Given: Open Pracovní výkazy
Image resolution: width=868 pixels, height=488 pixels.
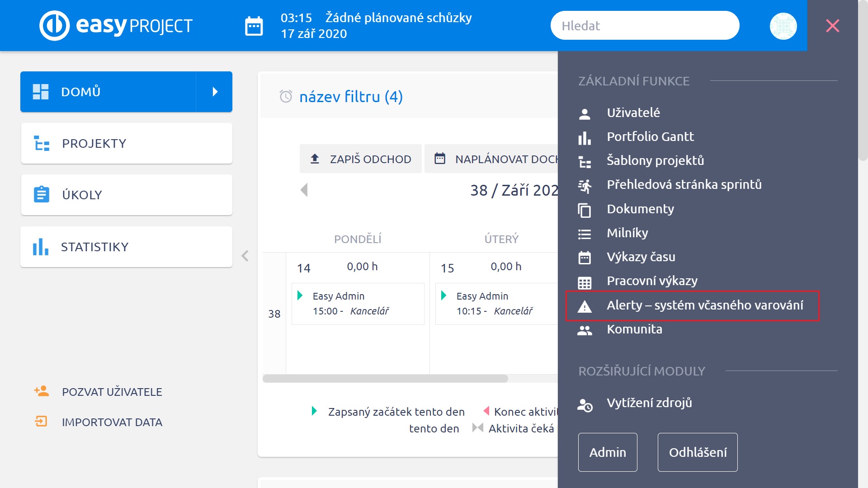Looking at the screenshot, I should tap(652, 281).
